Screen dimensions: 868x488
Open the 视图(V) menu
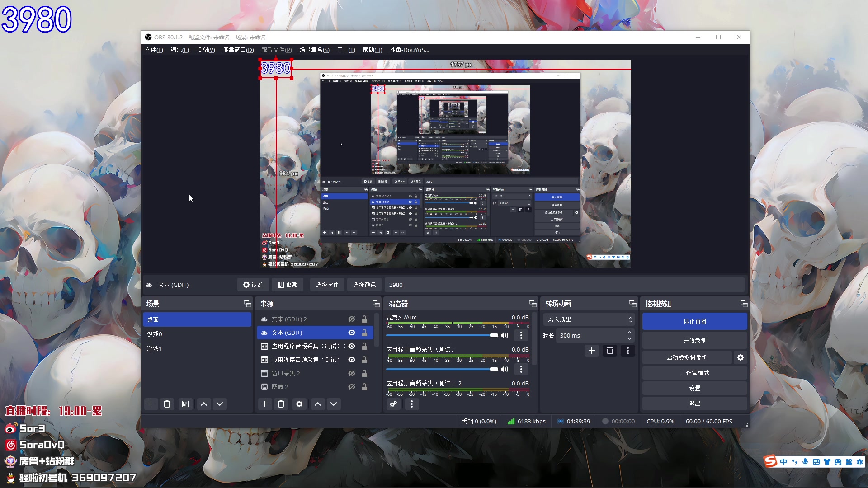(x=206, y=50)
